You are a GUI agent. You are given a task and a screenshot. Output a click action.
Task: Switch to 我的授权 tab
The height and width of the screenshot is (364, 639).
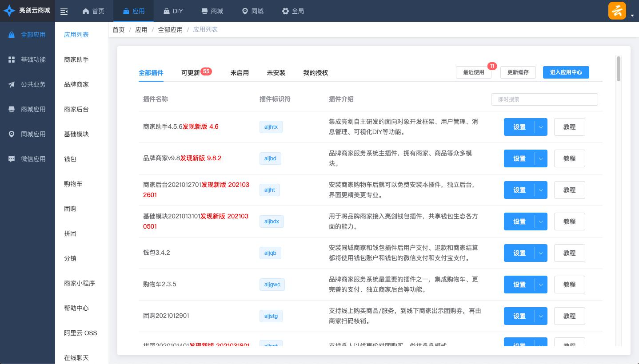pos(316,73)
